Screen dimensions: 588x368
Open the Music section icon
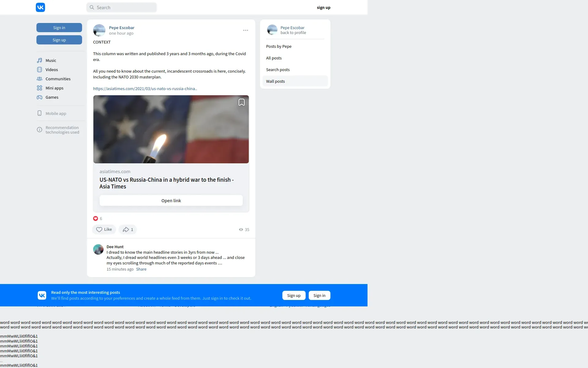pos(40,60)
